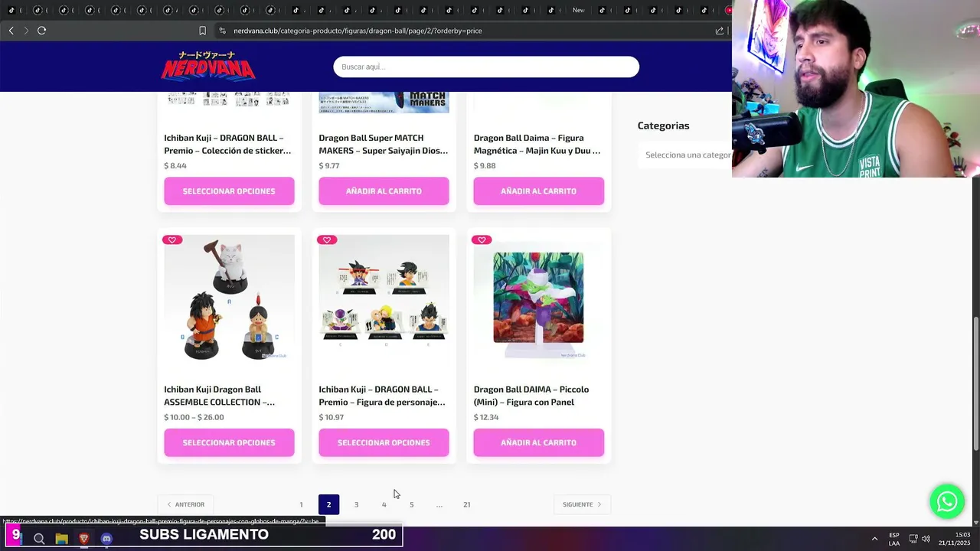This screenshot has width=980, height=551.
Task: Click the Buscar aquí search field
Action: click(x=486, y=67)
